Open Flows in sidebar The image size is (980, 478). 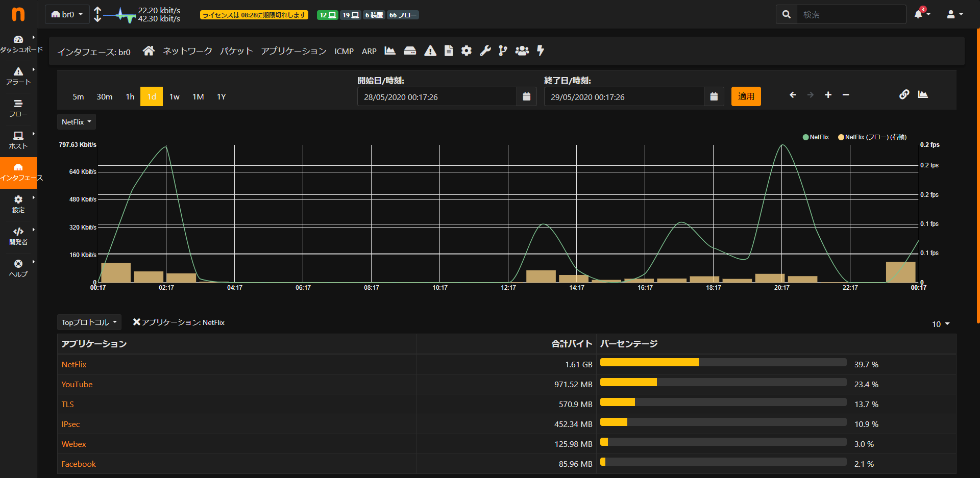[18, 108]
